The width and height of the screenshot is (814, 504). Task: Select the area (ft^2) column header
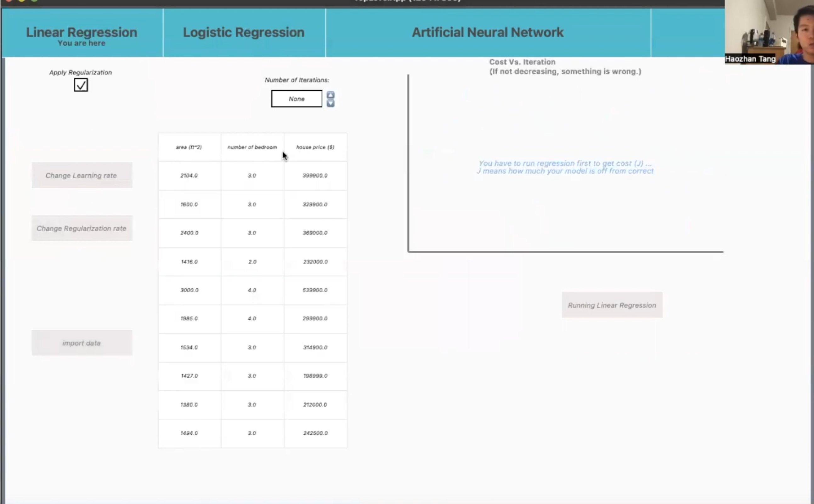click(189, 147)
